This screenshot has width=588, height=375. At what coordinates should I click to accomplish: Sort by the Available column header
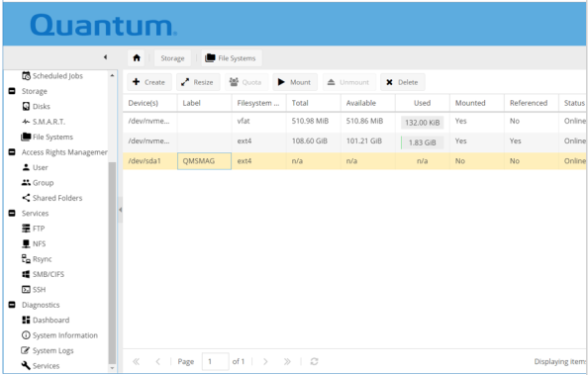point(368,103)
